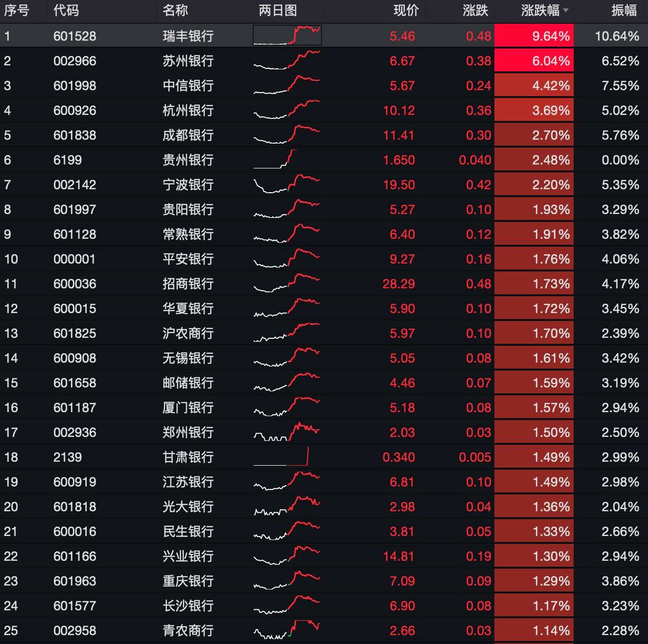
Task: Click the 涨跌 column header
Action: [x=475, y=10]
